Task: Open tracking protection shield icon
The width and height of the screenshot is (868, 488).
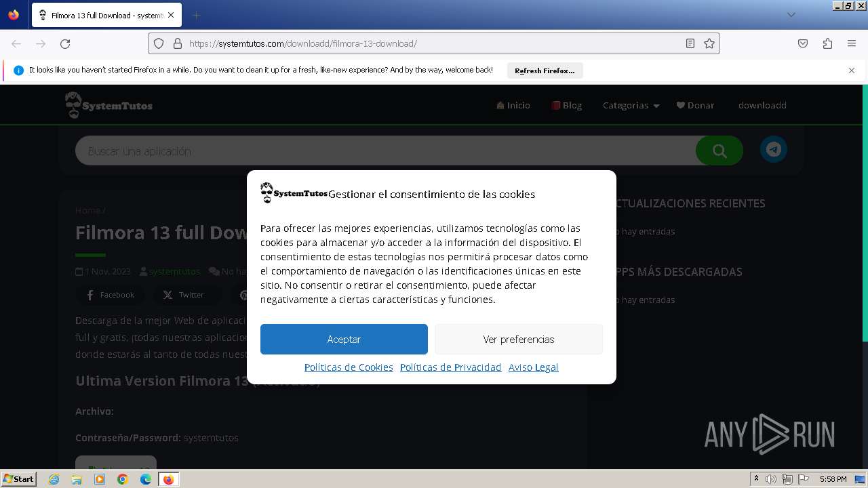Action: click(x=159, y=43)
